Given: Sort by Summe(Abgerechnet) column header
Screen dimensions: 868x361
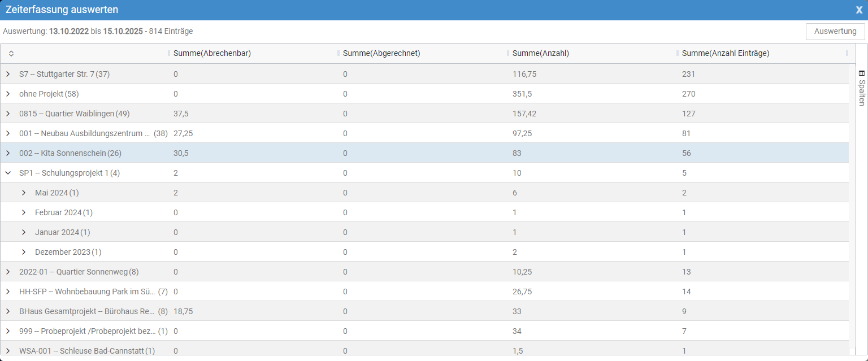Looking at the screenshot, I should [x=381, y=54].
